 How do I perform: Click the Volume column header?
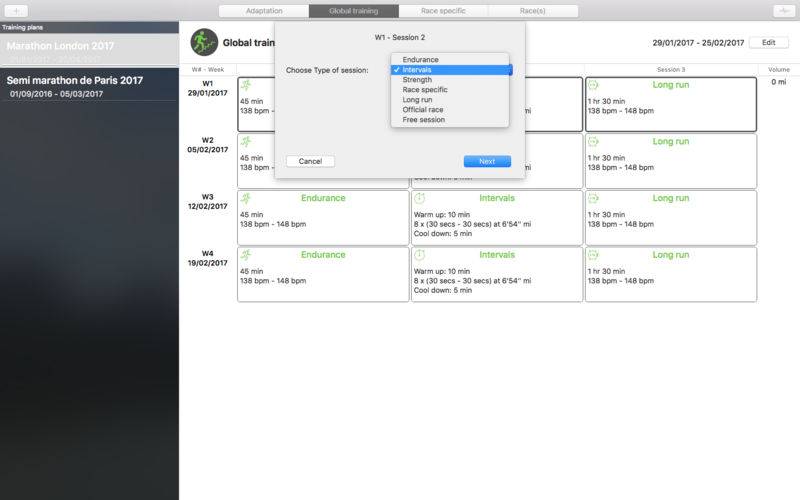point(779,69)
